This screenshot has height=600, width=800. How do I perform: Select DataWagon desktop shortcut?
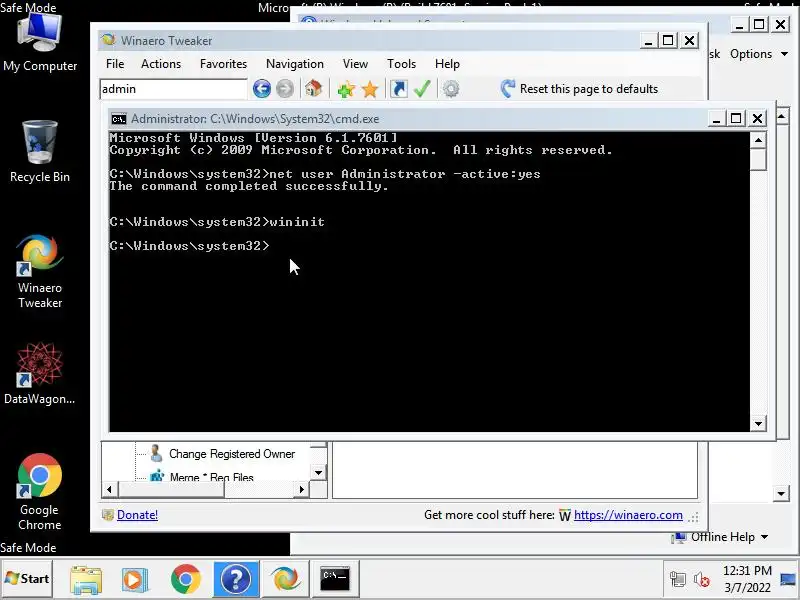(40, 374)
